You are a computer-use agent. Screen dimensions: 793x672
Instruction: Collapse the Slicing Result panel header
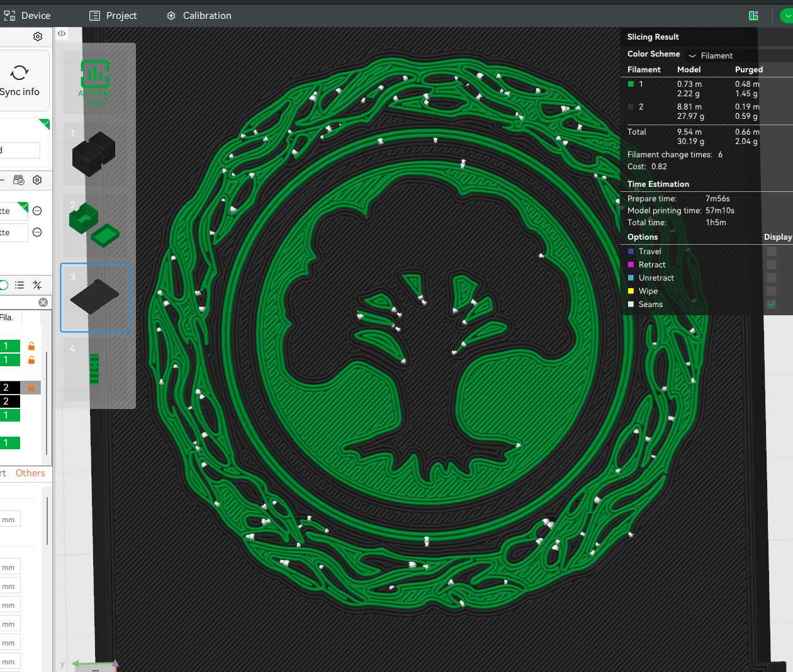(653, 37)
